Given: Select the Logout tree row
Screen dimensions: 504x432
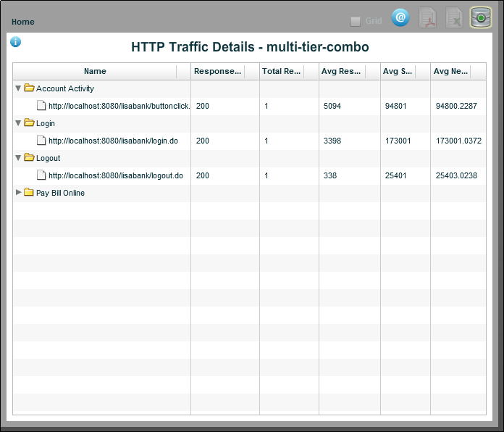Looking at the screenshot, I should pyautogui.click(x=249, y=158).
